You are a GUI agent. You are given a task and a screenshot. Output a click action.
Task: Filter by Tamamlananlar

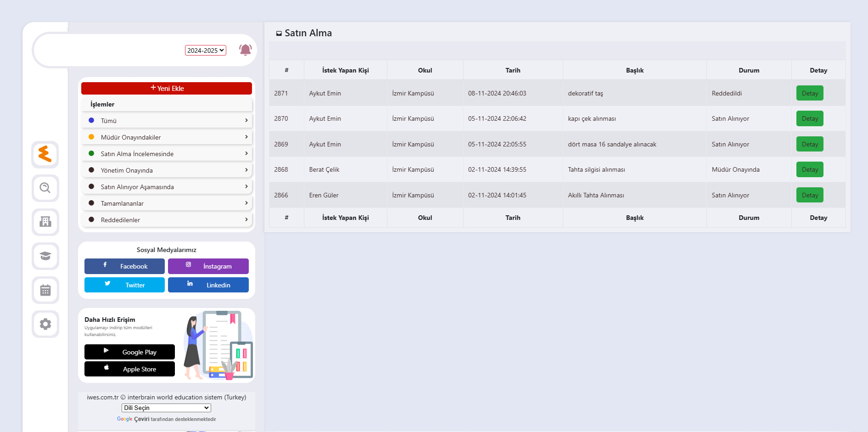[x=167, y=203]
